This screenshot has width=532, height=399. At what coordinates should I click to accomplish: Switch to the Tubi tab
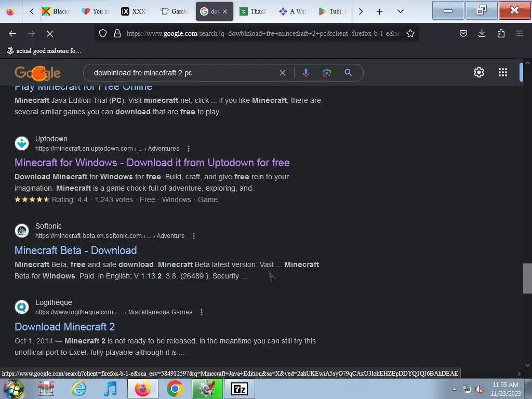click(x=332, y=11)
